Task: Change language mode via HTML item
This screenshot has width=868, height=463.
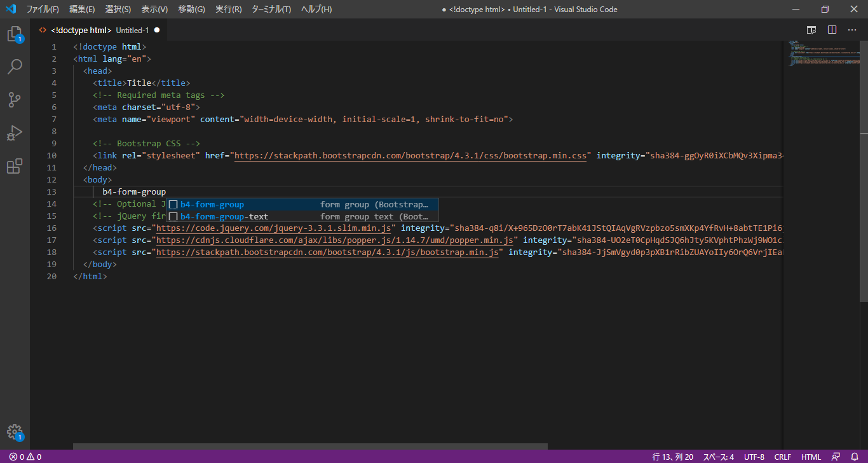Action: pos(811,457)
